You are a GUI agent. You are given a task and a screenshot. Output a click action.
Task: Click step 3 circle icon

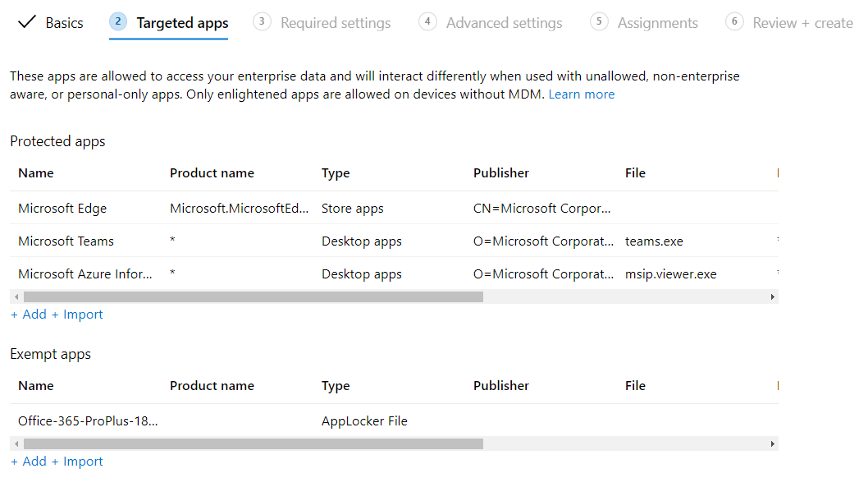pos(262,21)
